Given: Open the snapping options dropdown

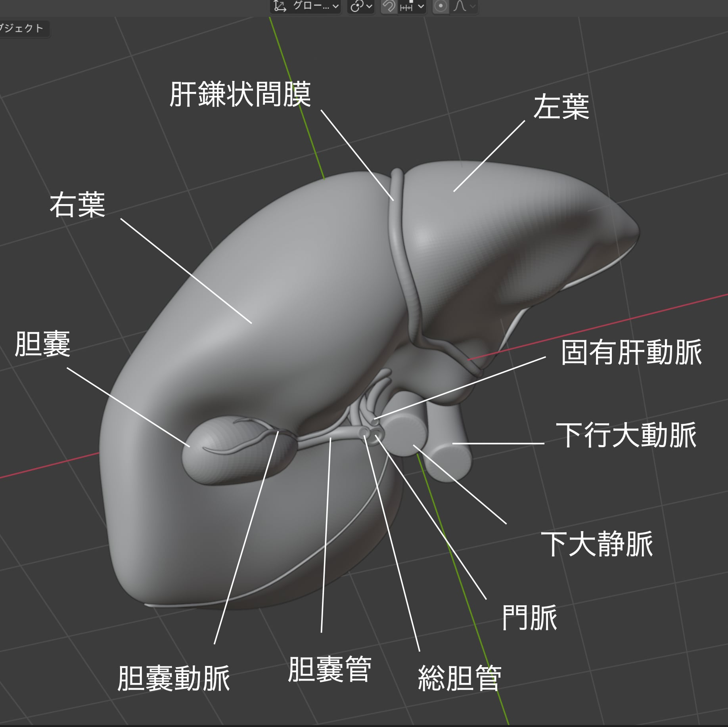Looking at the screenshot, I should 412,6.
